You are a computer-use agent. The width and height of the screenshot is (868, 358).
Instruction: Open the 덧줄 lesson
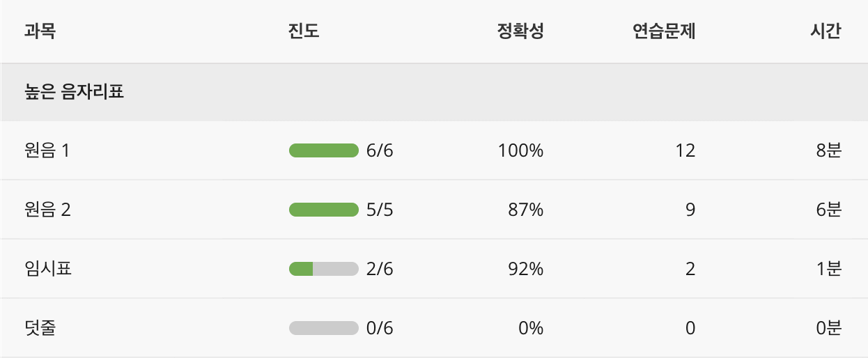point(40,328)
